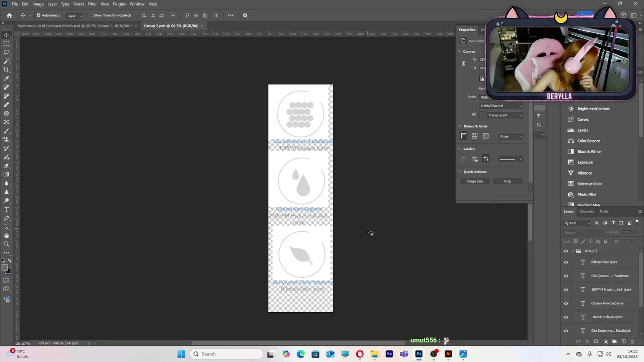Collapse the Rulers & Grids section
The width and height of the screenshot is (644, 362).
click(x=459, y=126)
